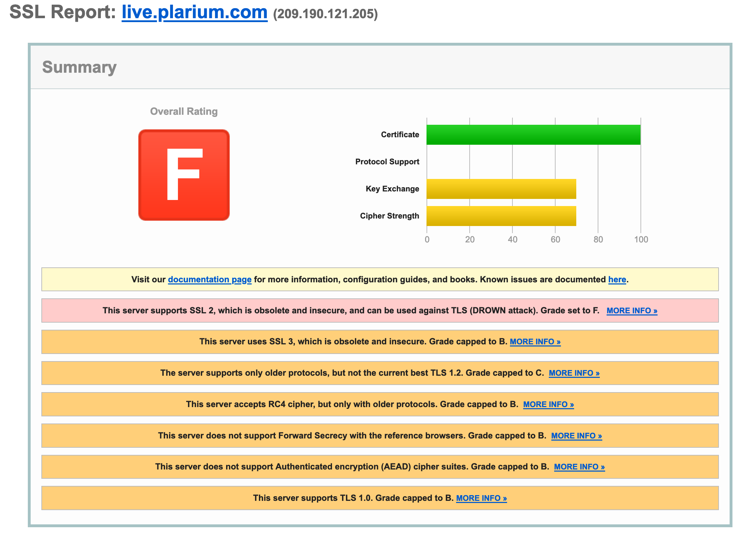Open MORE INFO for SSL 2 DROWN warning
The image size is (756, 534).
632,311
